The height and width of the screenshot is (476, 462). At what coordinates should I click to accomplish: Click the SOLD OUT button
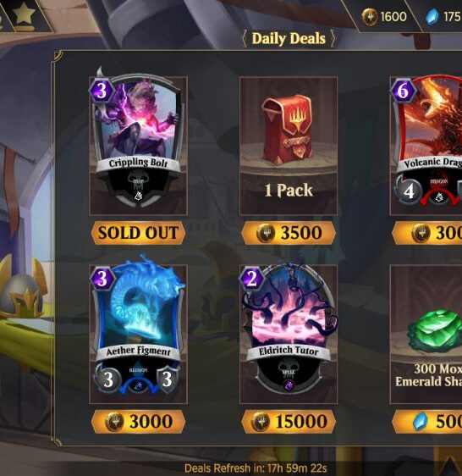[138, 233]
